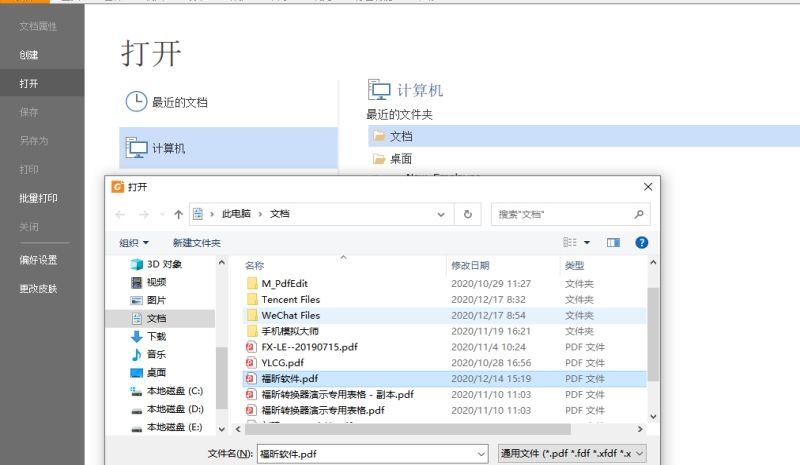Click the up-one-level arrow
Image resolution: width=800 pixels, height=465 pixels.
(x=178, y=214)
